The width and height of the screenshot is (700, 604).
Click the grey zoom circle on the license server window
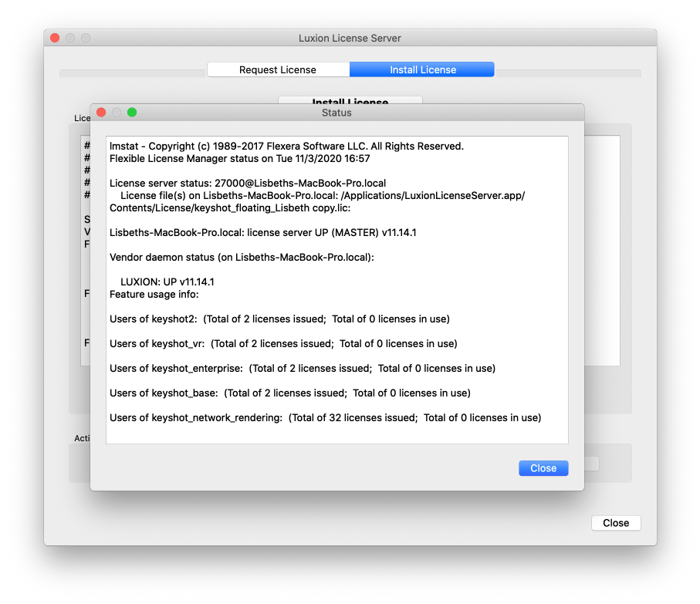click(86, 37)
